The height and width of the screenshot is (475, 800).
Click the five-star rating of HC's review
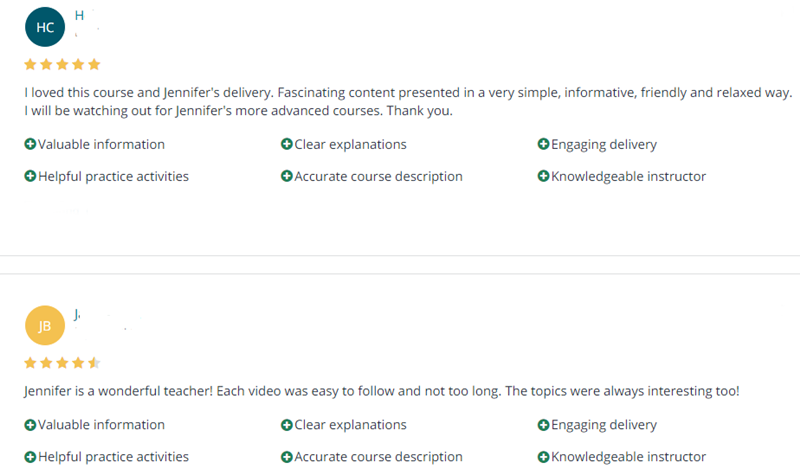tap(62, 64)
